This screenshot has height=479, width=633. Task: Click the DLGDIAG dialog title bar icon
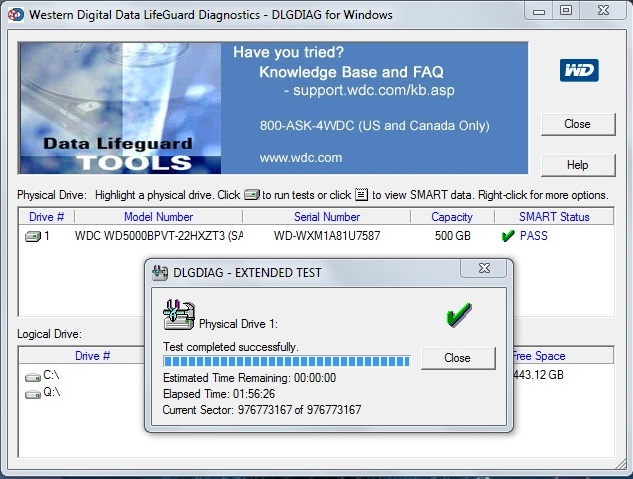pyautogui.click(x=160, y=273)
